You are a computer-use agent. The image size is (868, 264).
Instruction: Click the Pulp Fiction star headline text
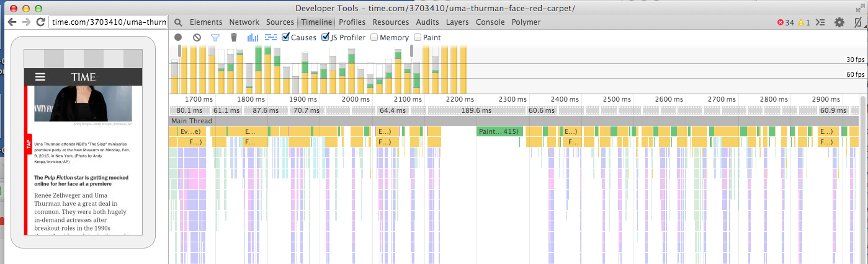(81, 180)
